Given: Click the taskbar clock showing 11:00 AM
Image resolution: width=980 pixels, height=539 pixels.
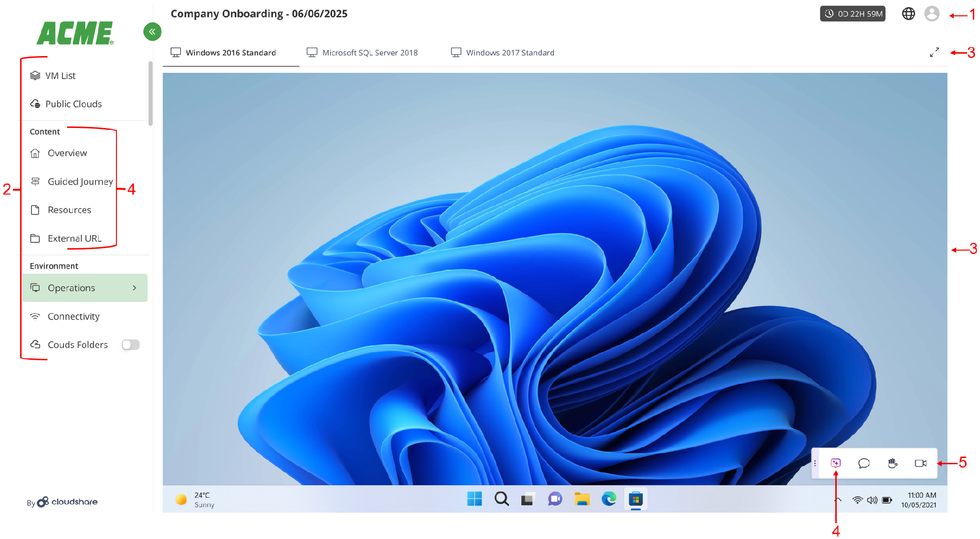Looking at the screenshot, I should (x=919, y=500).
